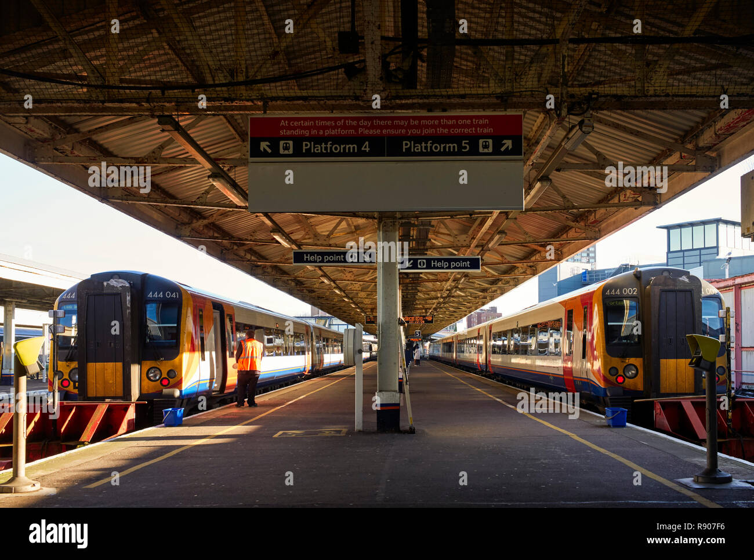Click the up-right arrow for Platform 5
Viewport: 754px width, 560px height.
click(506, 146)
